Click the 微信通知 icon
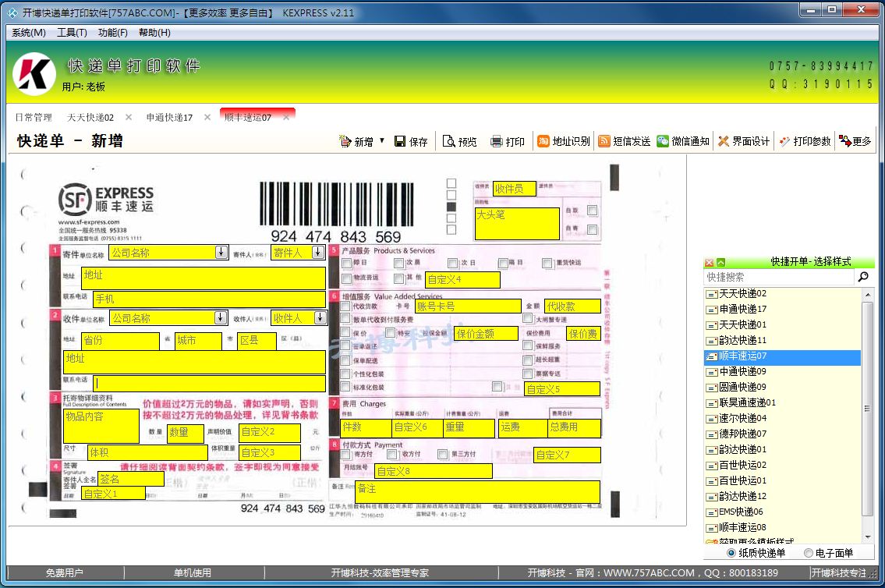 click(663, 141)
